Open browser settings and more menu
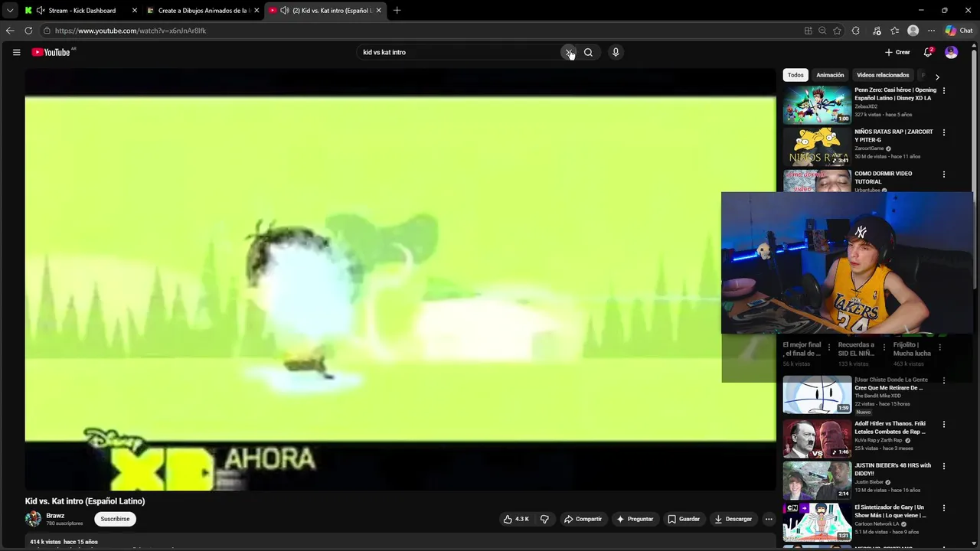 click(x=931, y=31)
